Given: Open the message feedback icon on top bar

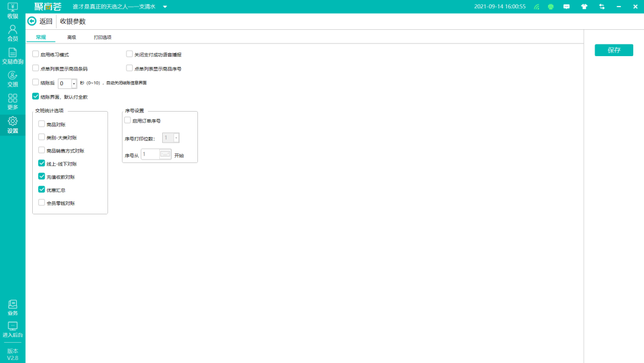Looking at the screenshot, I should [x=566, y=7].
